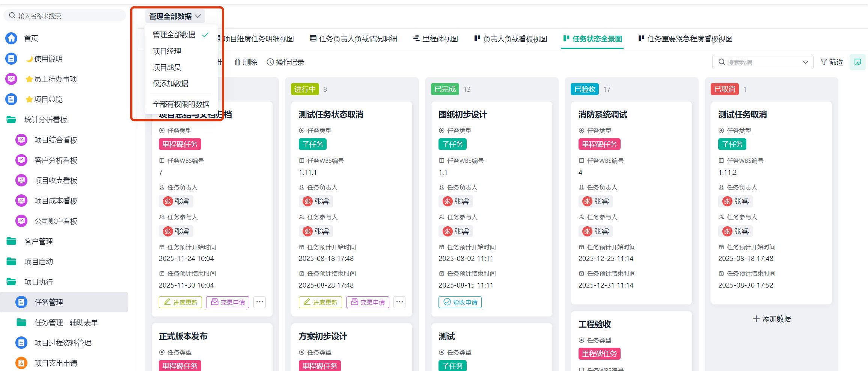
Task: Click 变更申请 on 项目总结与文档归档 card
Action: tap(228, 302)
